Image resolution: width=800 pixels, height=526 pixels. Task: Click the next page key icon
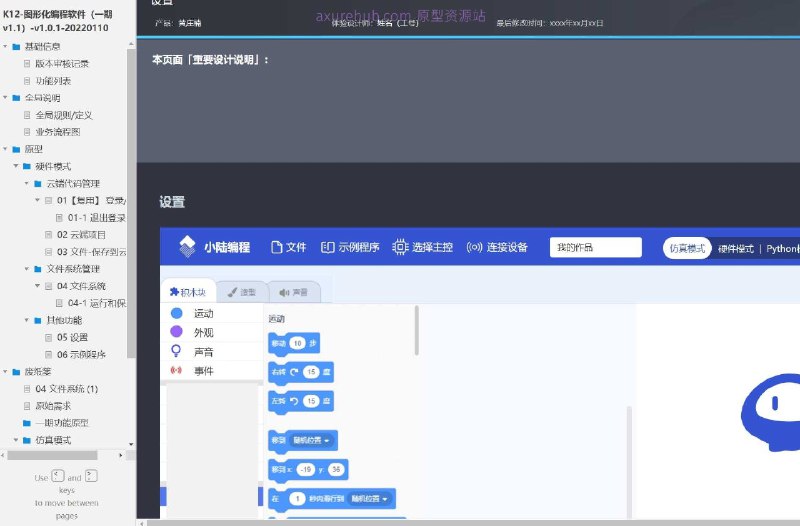tap(91, 476)
